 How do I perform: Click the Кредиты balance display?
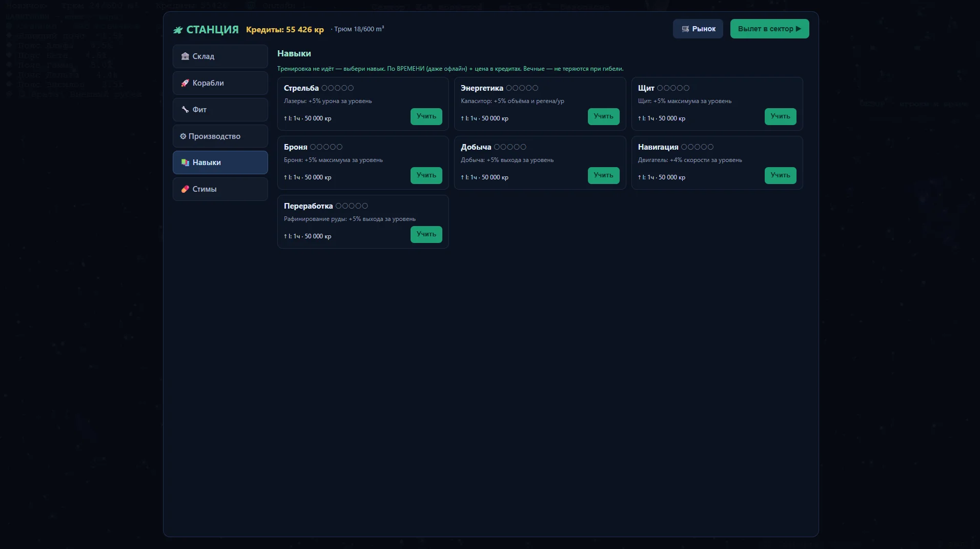[285, 30]
